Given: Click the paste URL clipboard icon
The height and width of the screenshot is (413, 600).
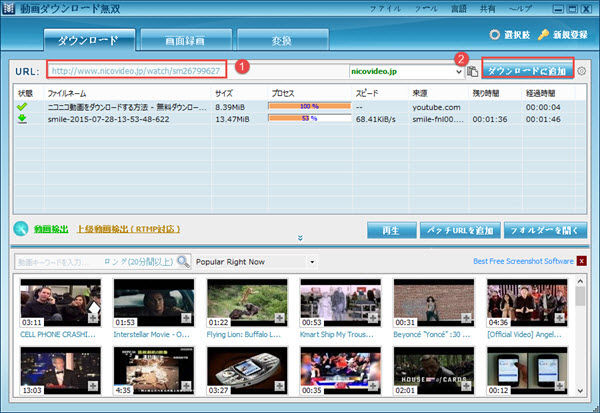Looking at the screenshot, I should coord(473,71).
